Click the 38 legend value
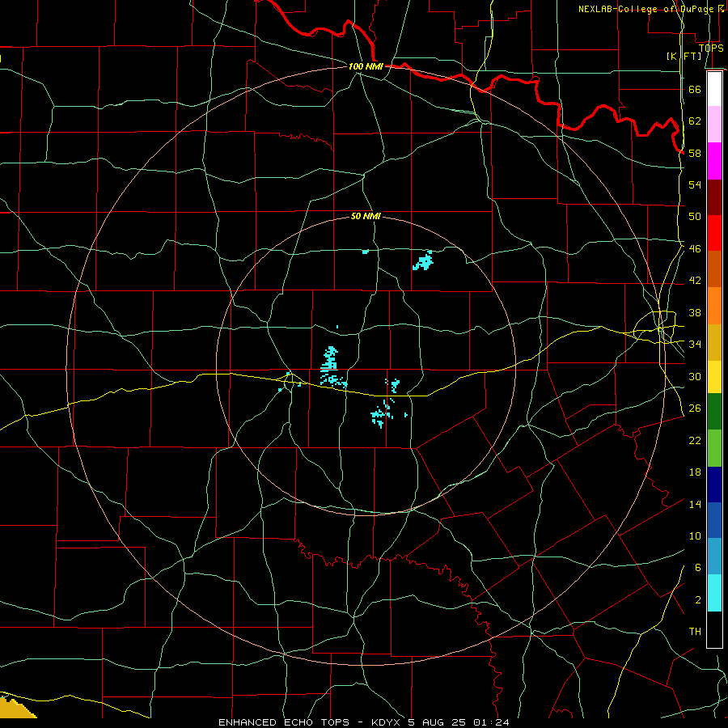This screenshot has height=728, width=728. (695, 313)
